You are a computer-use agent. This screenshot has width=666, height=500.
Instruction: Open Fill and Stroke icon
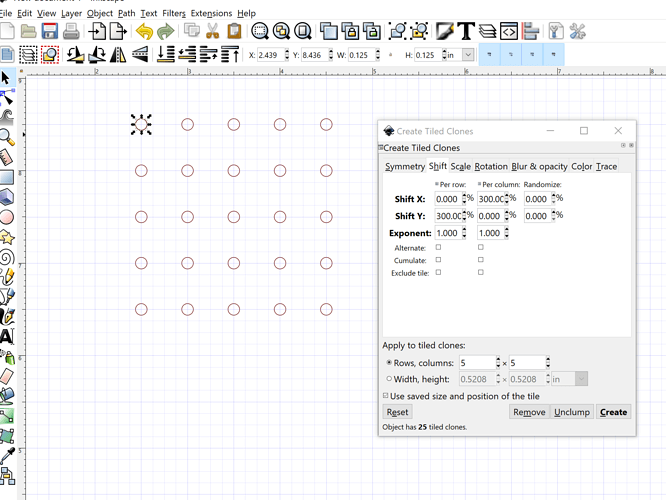pos(445,31)
